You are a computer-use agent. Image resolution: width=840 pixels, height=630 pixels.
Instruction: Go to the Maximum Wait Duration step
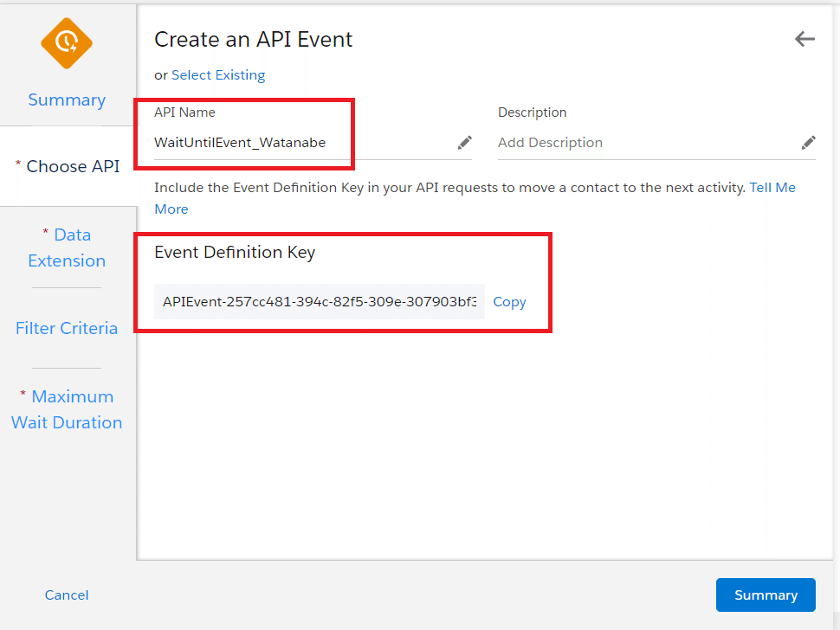point(67,409)
